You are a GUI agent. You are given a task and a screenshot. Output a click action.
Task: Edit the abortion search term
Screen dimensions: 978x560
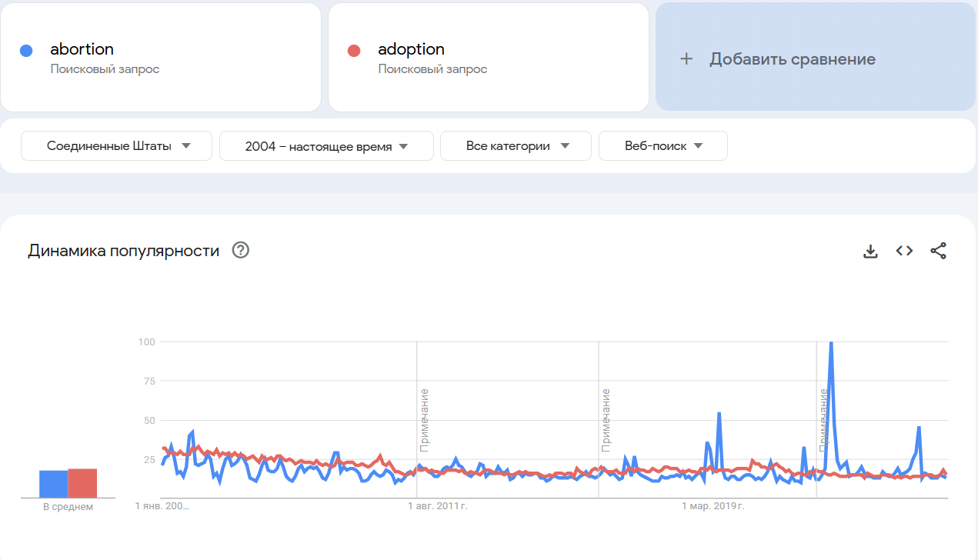click(82, 49)
